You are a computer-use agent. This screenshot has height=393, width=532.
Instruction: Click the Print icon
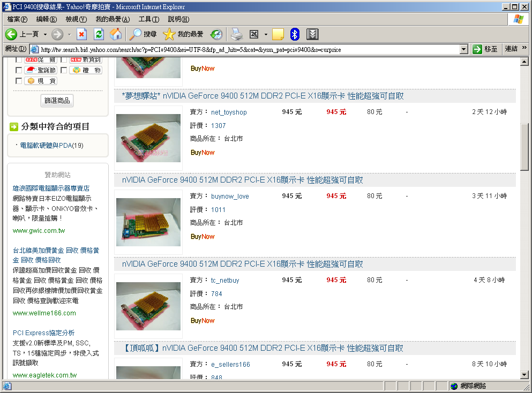(237, 34)
